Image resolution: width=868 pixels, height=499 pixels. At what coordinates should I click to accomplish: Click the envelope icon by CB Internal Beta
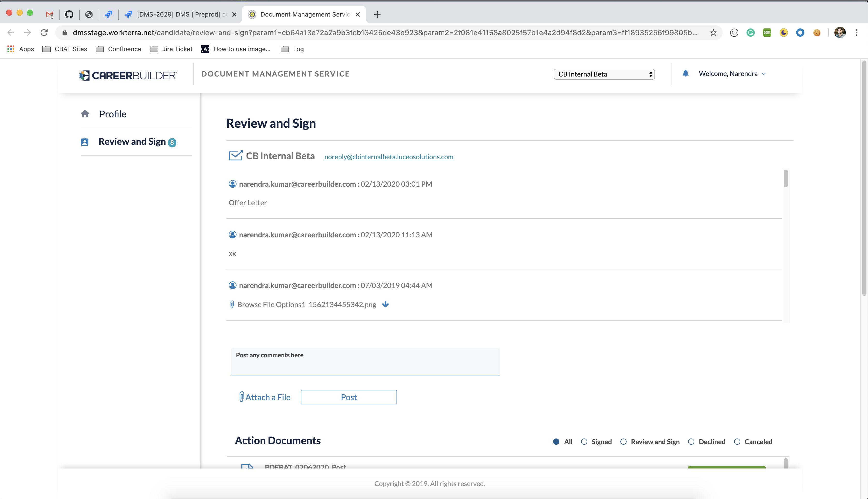235,156
